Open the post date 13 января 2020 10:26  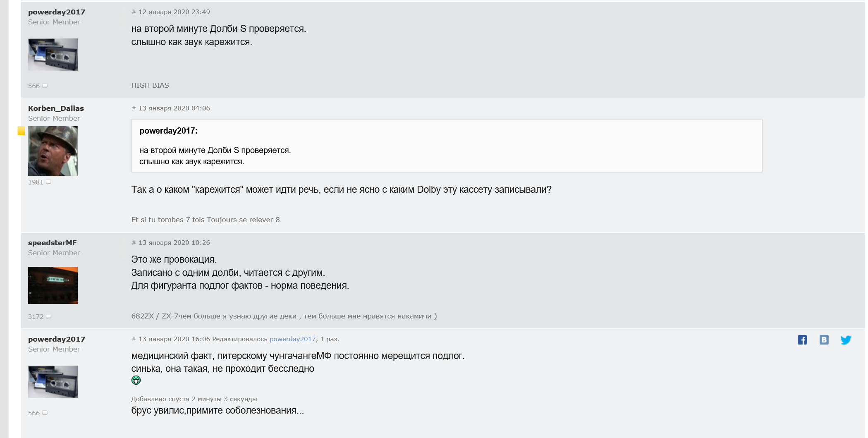(174, 243)
